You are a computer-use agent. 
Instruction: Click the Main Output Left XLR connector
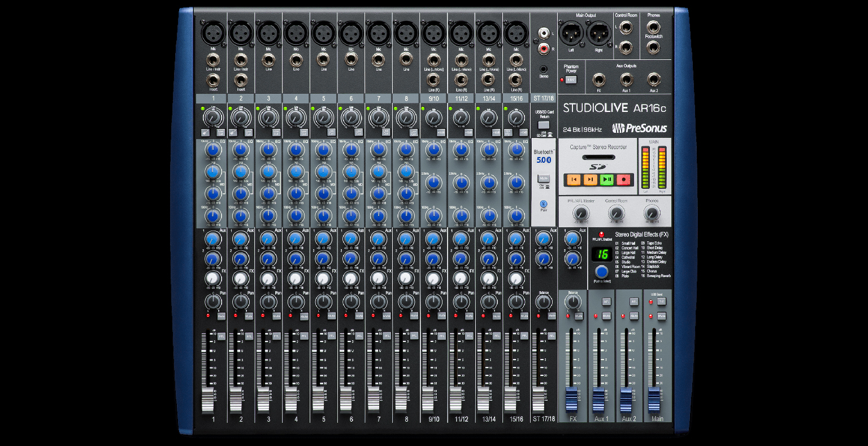571,33
